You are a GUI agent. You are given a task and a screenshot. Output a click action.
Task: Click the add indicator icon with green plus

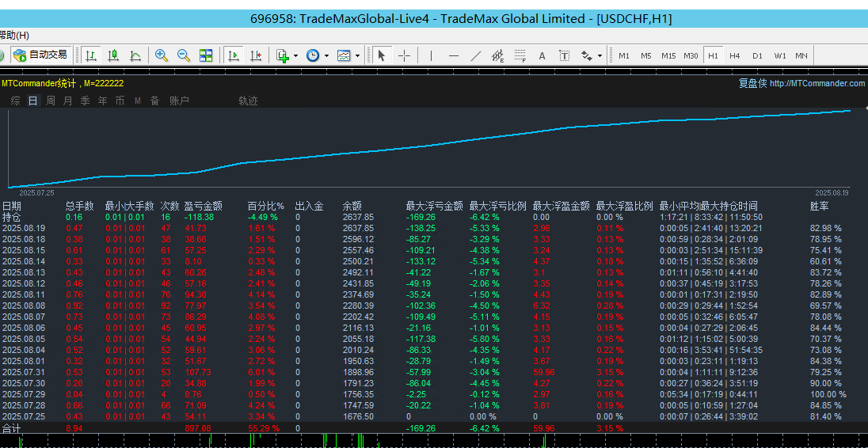(x=283, y=55)
